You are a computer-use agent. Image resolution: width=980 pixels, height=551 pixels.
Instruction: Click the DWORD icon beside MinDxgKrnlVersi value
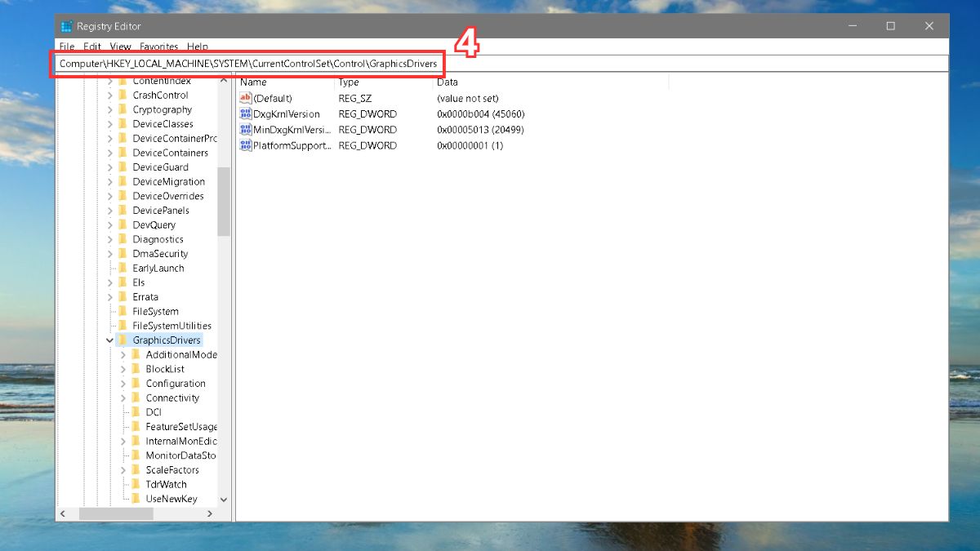coord(245,130)
